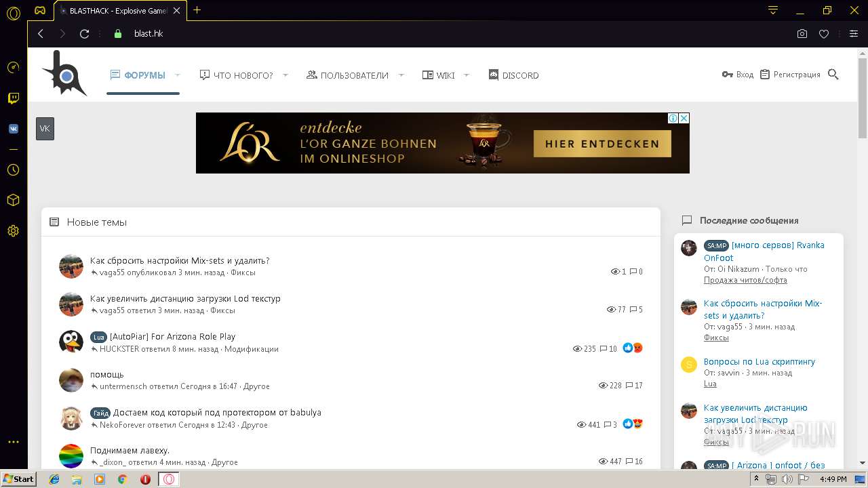The width and height of the screenshot is (868, 488).
Task: Click reaction icons on AutoPiar thread
Action: [x=632, y=348]
